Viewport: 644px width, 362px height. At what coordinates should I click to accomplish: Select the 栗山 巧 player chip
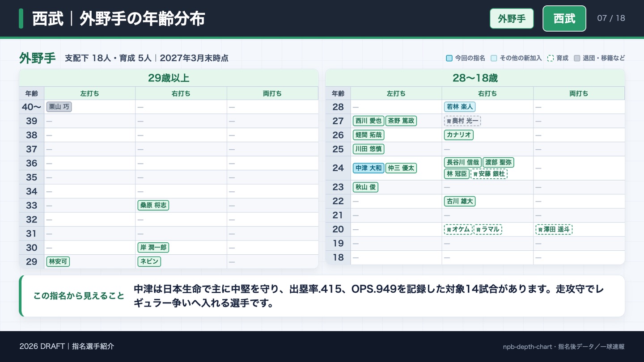[x=59, y=107]
